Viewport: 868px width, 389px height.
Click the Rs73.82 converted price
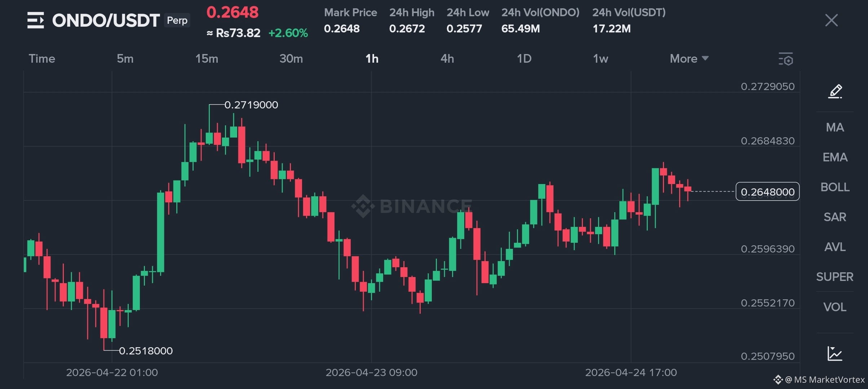[x=234, y=33]
